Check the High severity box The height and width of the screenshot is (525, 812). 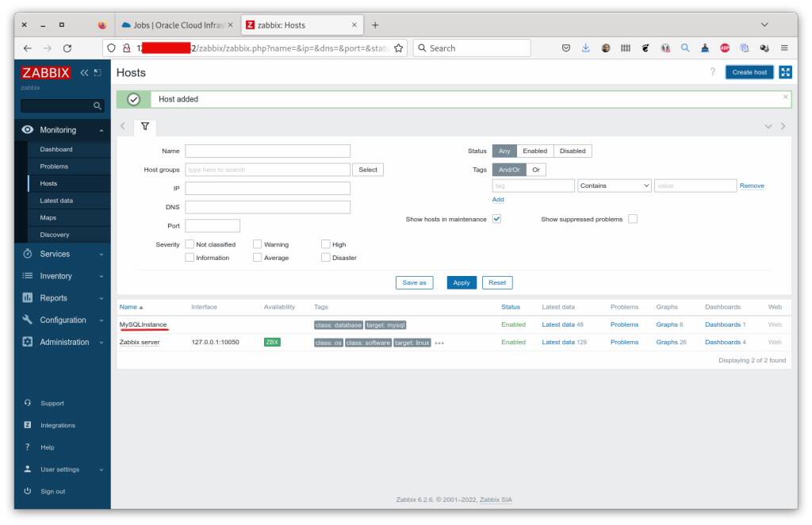pyautogui.click(x=326, y=244)
